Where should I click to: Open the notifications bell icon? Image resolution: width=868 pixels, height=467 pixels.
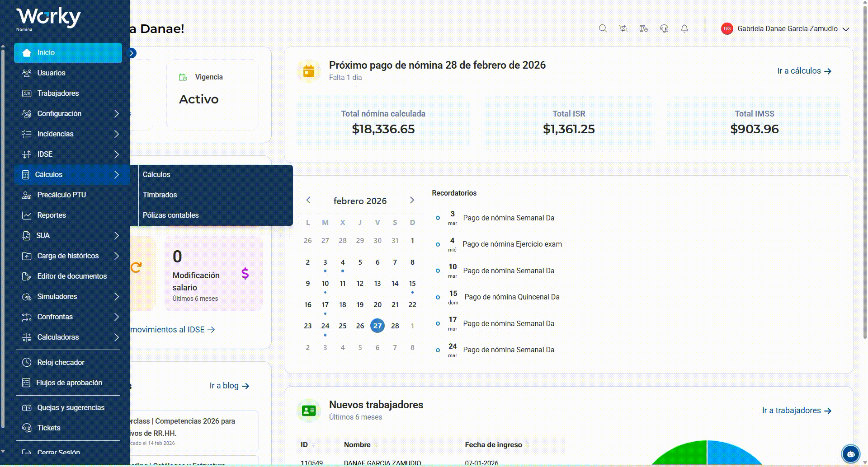pyautogui.click(x=684, y=28)
